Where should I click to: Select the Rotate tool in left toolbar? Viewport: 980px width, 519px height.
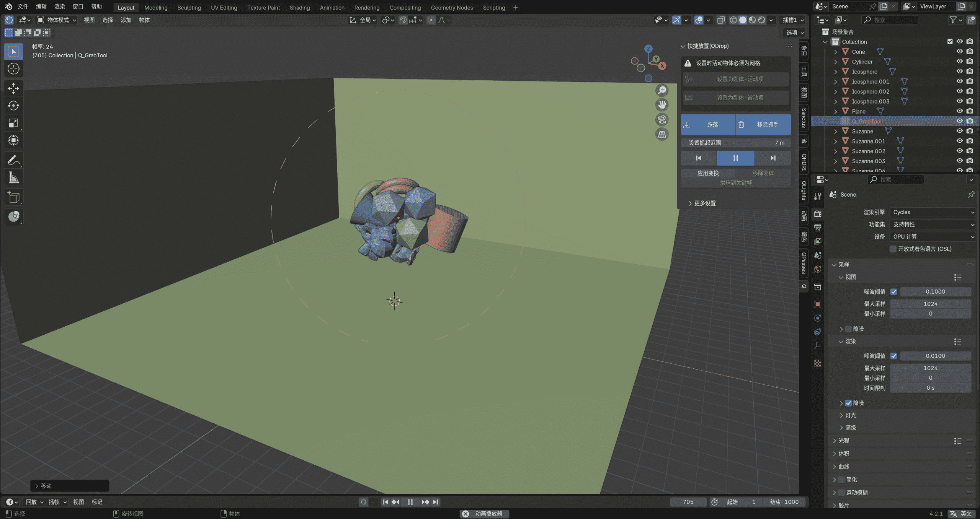pyautogui.click(x=13, y=106)
